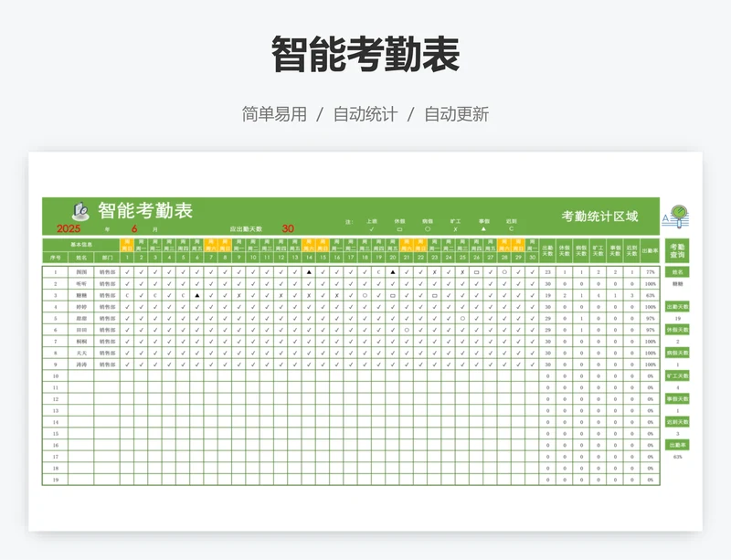Click the 出勤率 column header
This screenshot has height=560, width=731.
pyautogui.click(x=650, y=250)
